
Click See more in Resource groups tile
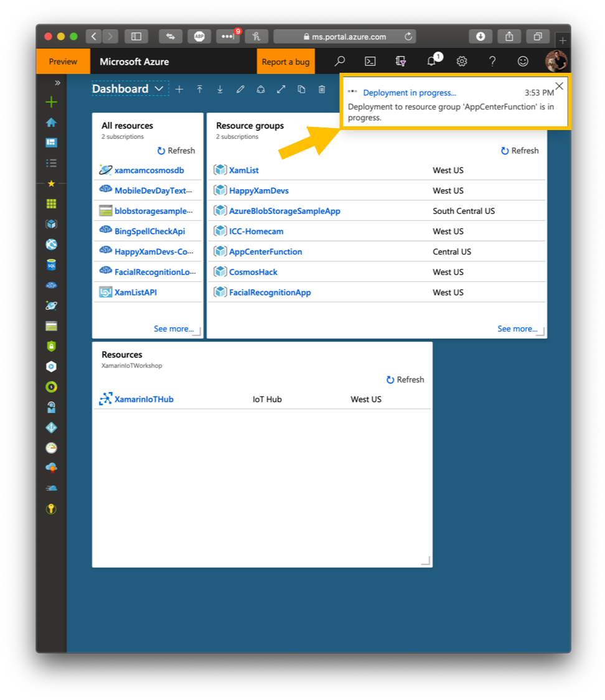coord(517,329)
